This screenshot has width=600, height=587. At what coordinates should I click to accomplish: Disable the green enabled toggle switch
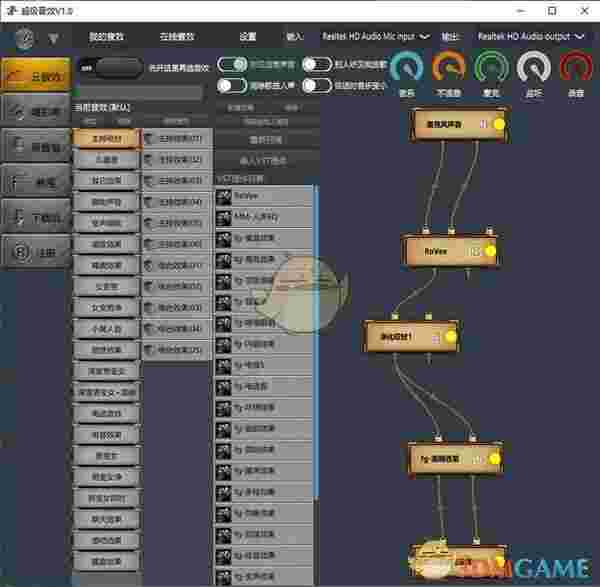coord(233,64)
